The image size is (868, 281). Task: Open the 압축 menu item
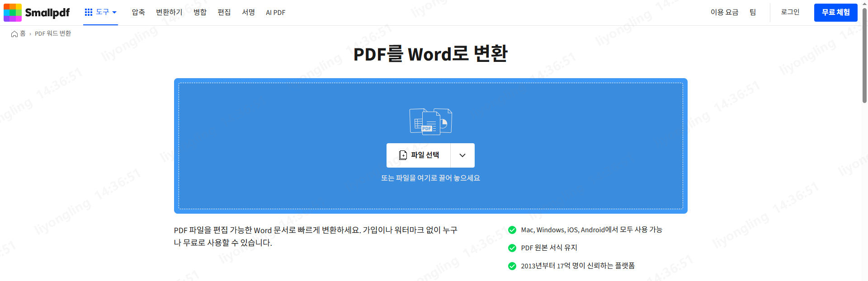(x=138, y=12)
